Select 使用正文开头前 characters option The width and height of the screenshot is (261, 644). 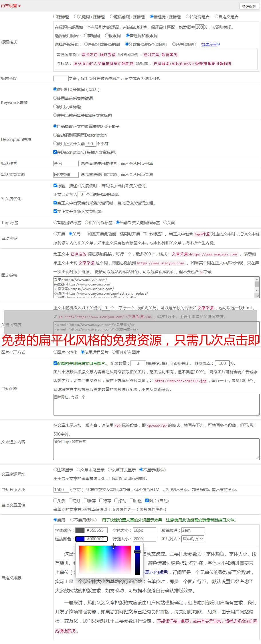pos(55,143)
